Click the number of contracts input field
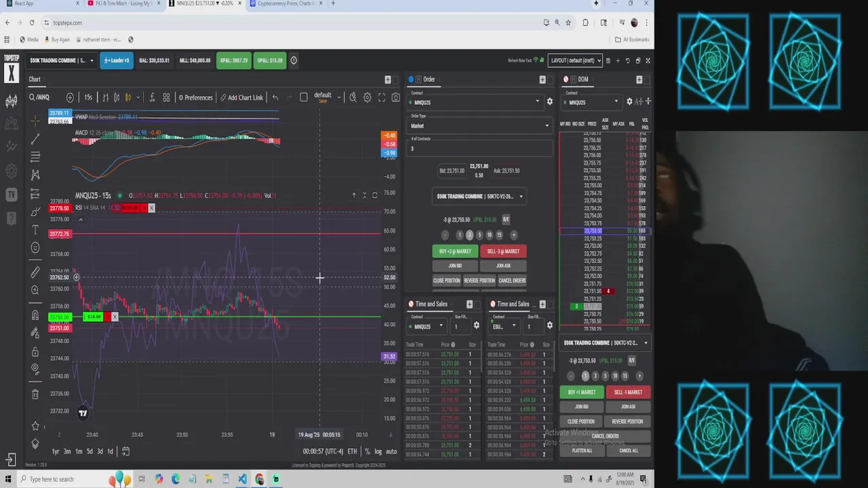The height and width of the screenshot is (488, 868). pos(479,148)
